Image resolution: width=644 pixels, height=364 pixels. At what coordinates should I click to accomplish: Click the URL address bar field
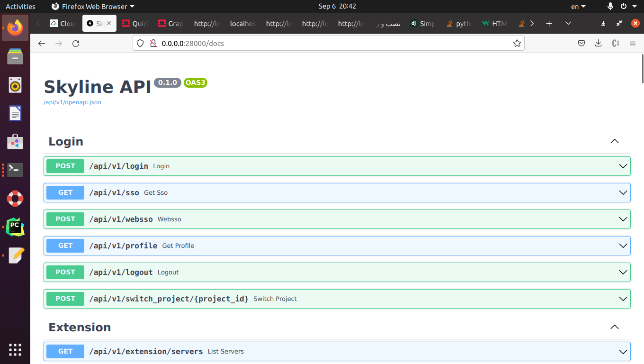(x=331, y=44)
